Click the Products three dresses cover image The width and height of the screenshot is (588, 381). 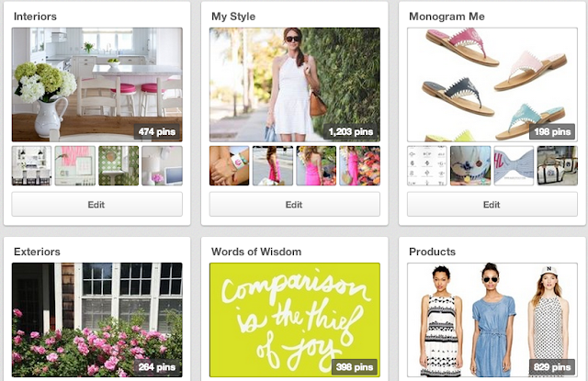point(492,319)
